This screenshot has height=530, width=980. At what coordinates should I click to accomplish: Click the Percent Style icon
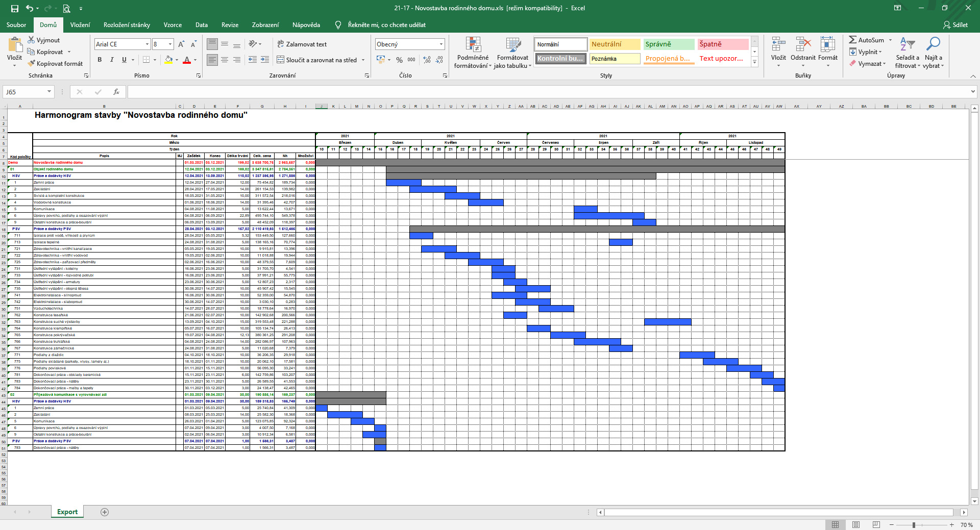pos(399,60)
